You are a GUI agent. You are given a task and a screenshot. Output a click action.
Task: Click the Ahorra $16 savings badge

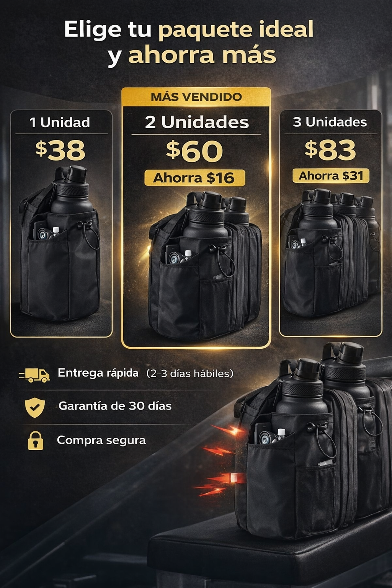coord(194,178)
